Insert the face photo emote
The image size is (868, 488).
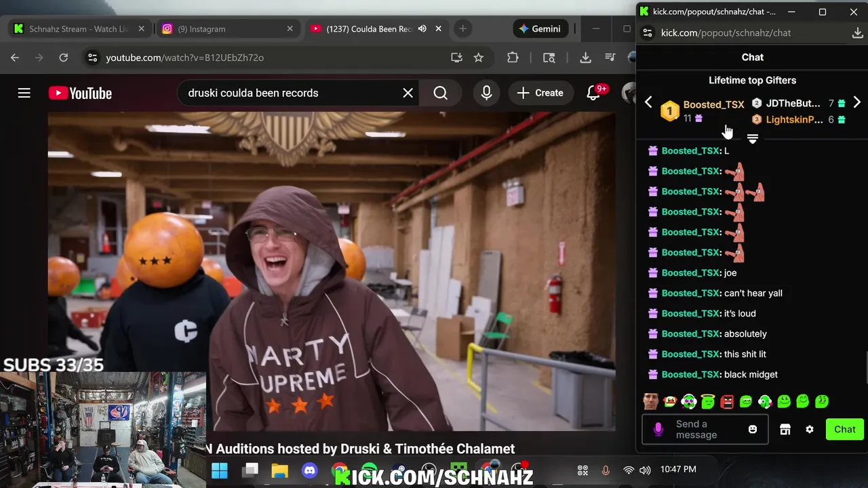651,401
